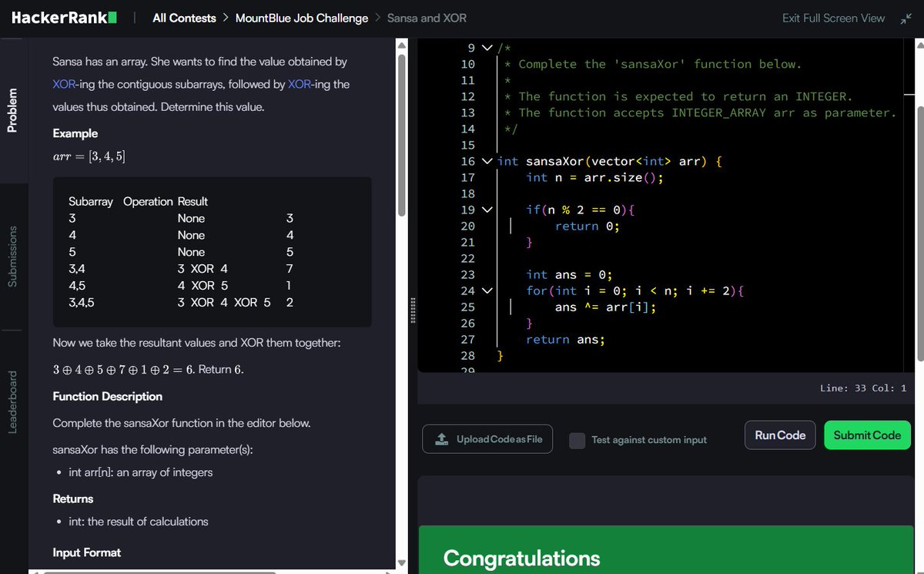
Task: Click 'int: the result of calculations' bullet
Action: tap(139, 522)
